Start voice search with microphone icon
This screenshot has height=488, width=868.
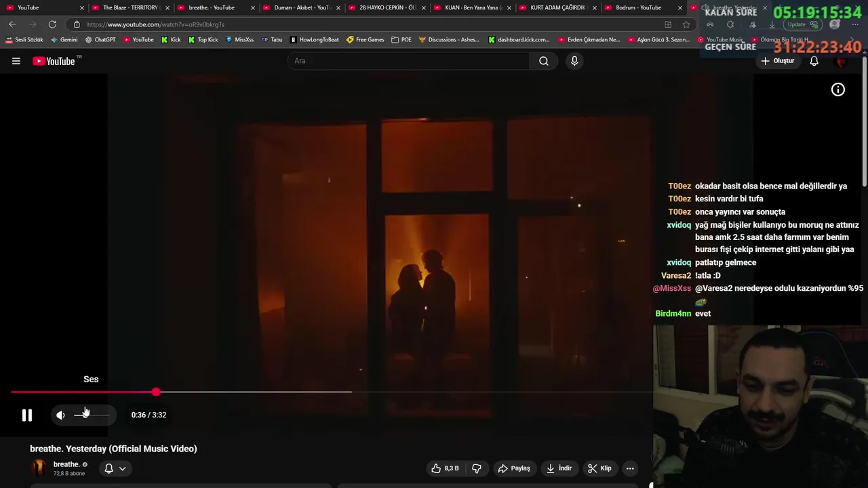pos(574,61)
